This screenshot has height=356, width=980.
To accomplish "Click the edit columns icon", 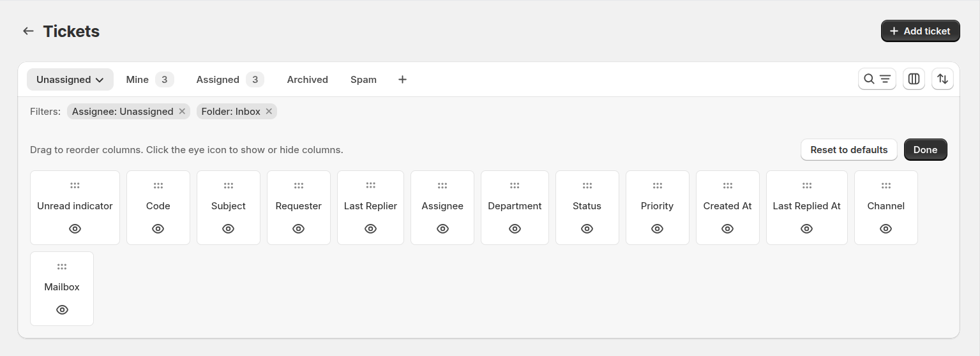I will pos(914,79).
